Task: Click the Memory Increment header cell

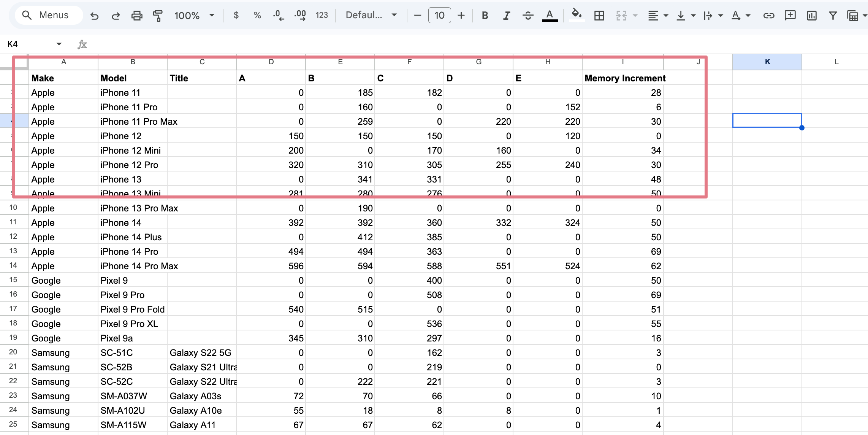Action: point(623,78)
